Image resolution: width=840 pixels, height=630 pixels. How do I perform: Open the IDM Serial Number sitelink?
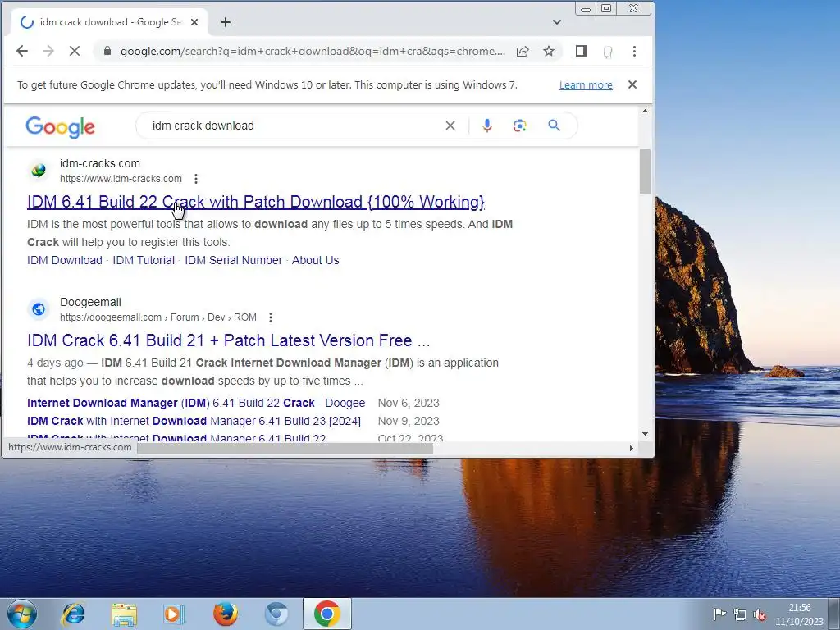[234, 260]
